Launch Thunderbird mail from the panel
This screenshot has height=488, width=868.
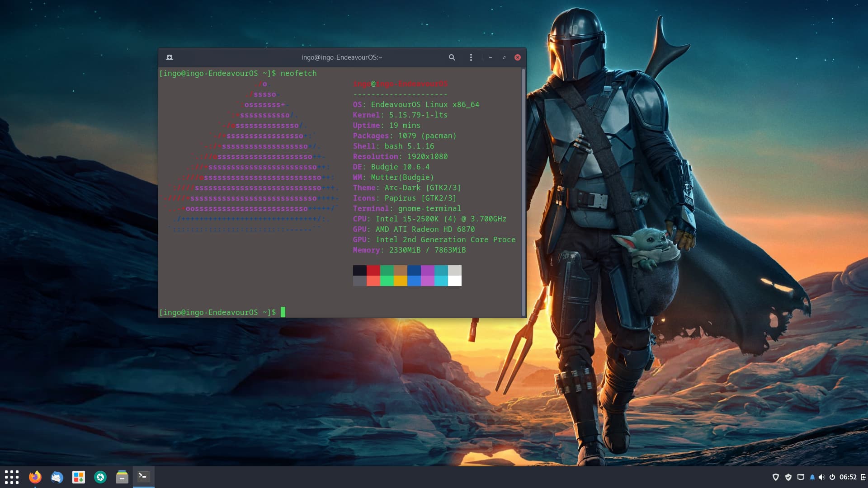pos(57,477)
